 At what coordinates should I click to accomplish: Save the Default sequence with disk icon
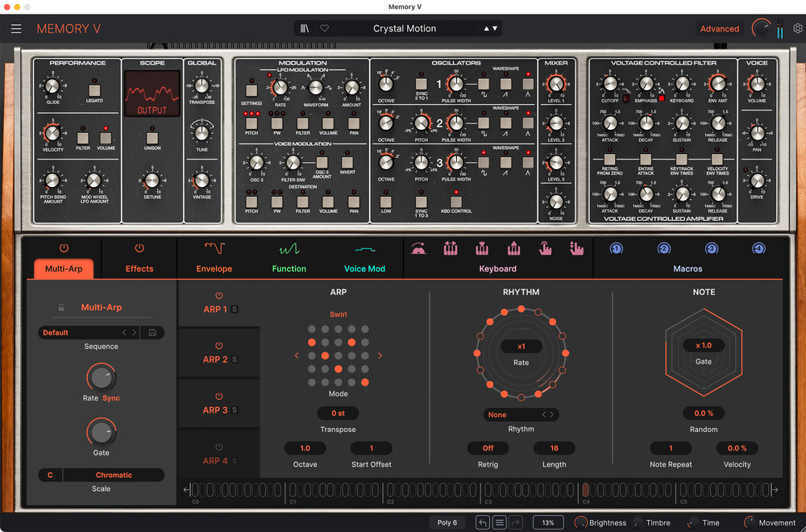coord(152,333)
